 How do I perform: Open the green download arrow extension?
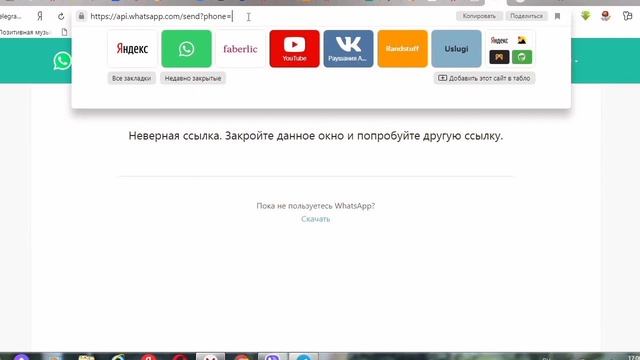pyautogui.click(x=586, y=16)
